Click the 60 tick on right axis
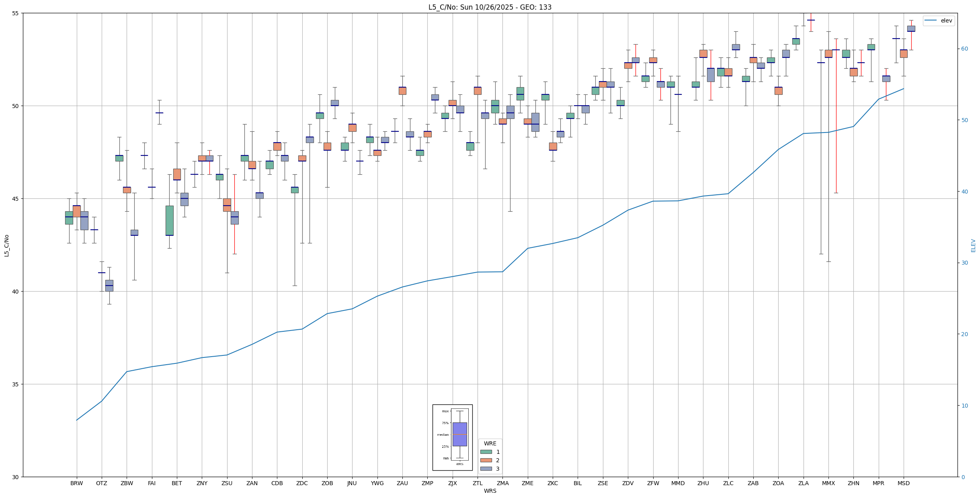The width and height of the screenshot is (980, 498). point(964,49)
